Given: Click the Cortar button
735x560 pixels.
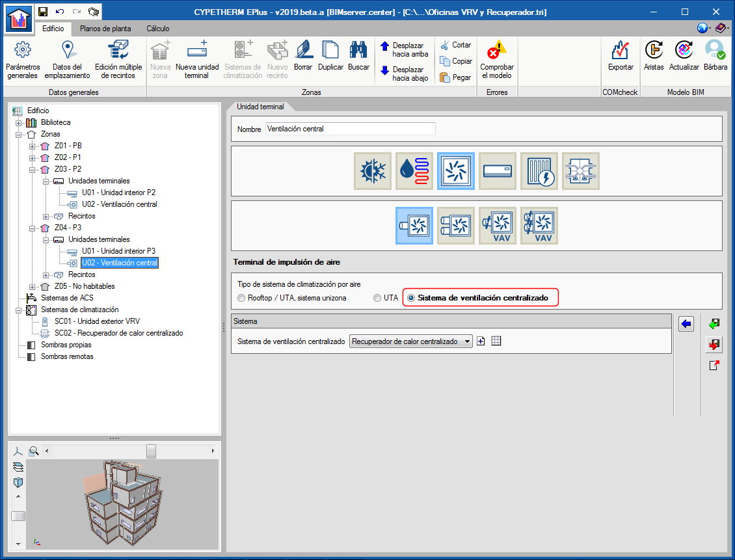Looking at the screenshot, I should tap(455, 45).
